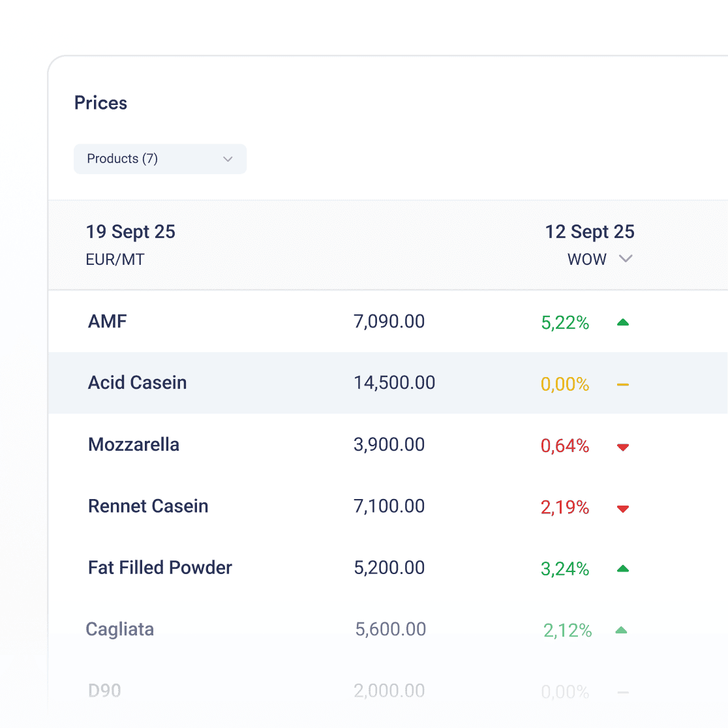Viewport: 728px width, 728px height.
Task: Expand the WOW comparison dropdown
Action: click(626, 259)
